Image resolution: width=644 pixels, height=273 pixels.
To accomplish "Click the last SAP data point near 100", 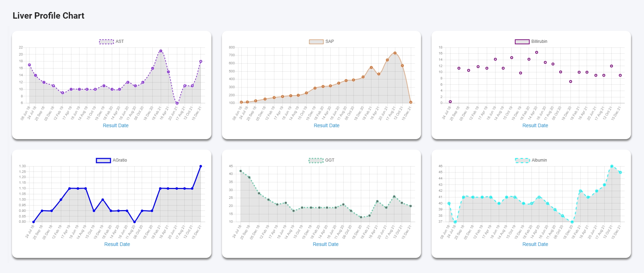I will pyautogui.click(x=411, y=102).
